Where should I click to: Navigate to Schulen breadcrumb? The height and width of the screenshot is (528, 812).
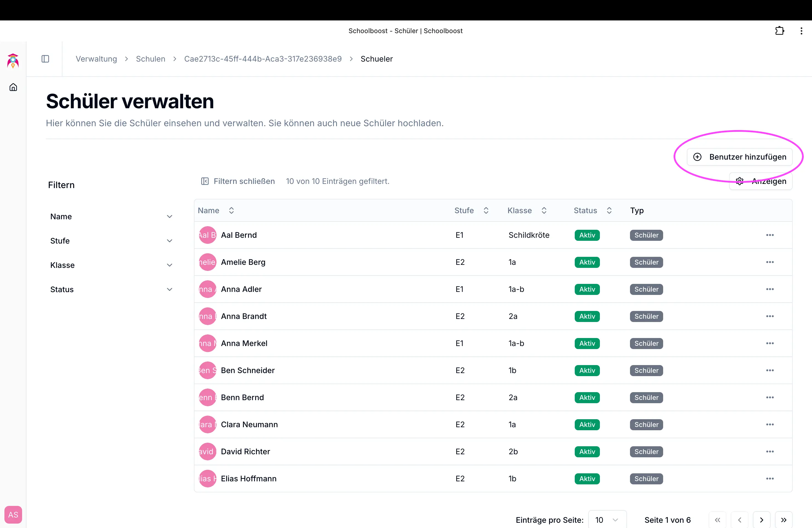point(151,59)
